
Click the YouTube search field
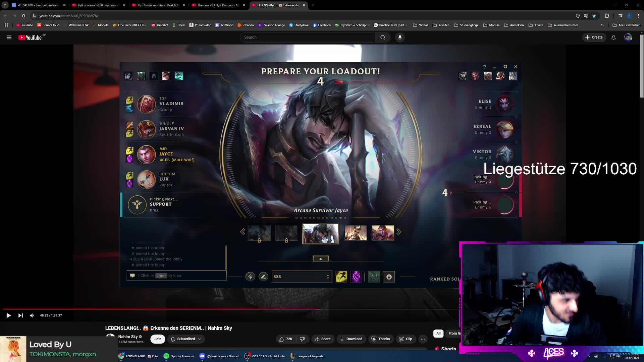[x=307, y=37]
